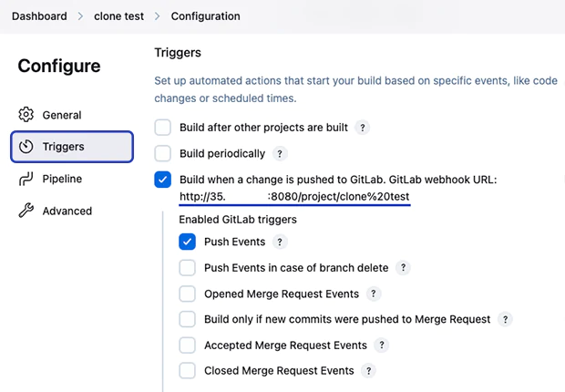565x392 pixels.
Task: Enable Build only if new commits pushed
Action: coord(188,319)
